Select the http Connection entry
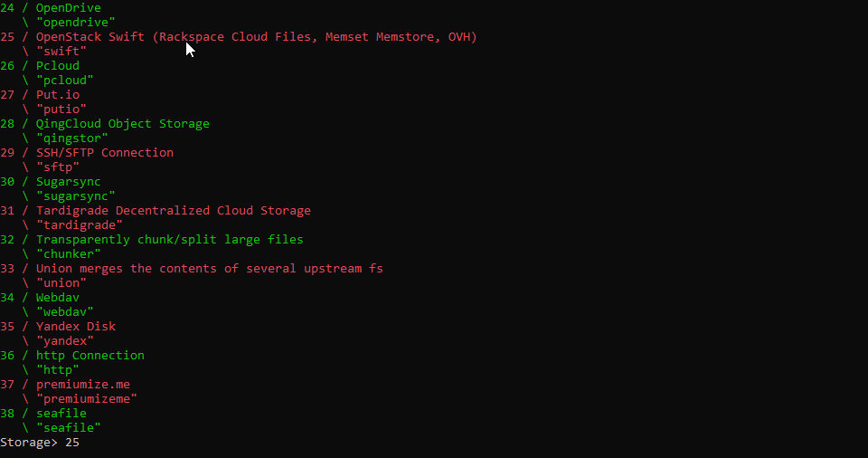This screenshot has width=868, height=458. point(90,356)
